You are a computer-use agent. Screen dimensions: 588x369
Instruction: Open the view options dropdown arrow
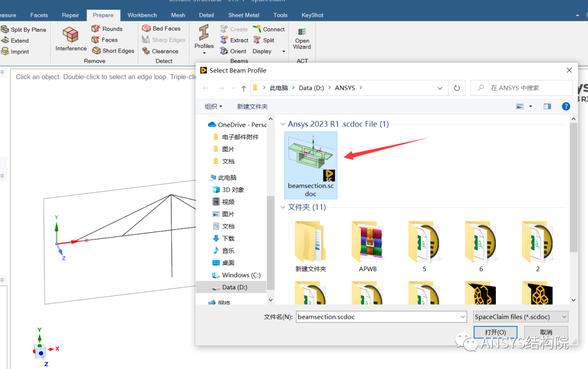pyautogui.click(x=530, y=106)
